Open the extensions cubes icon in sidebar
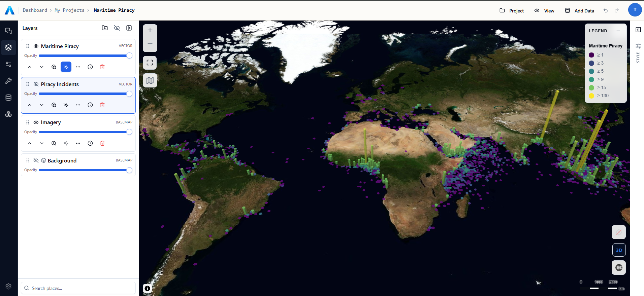Viewport: 644px width, 296px height. coord(8,114)
